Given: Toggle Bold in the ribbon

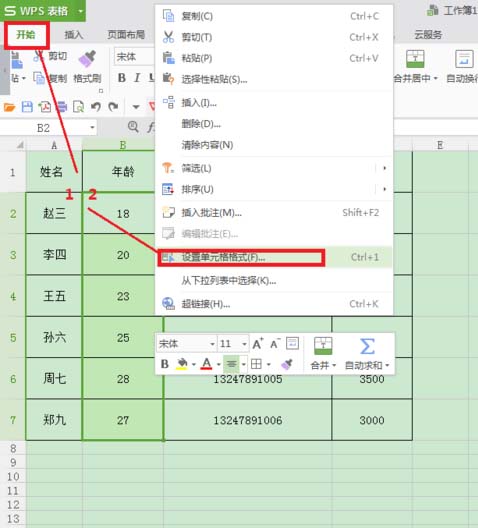Looking at the screenshot, I should (x=122, y=78).
